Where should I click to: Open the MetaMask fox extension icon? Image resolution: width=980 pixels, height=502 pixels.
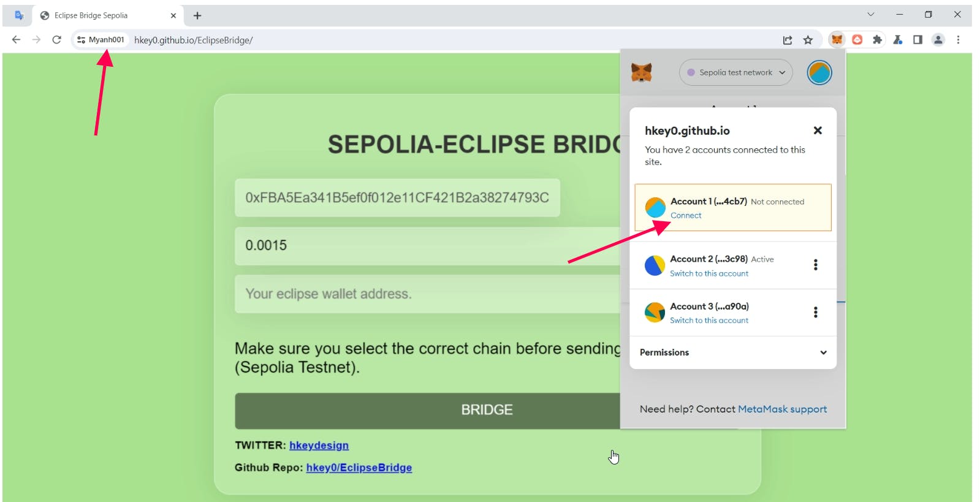pos(837,40)
